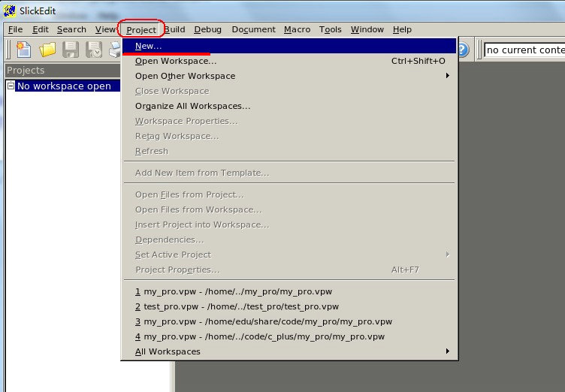Open recent workspace 1 my_pro.vpw
The width and height of the screenshot is (565, 392).
point(290,291)
